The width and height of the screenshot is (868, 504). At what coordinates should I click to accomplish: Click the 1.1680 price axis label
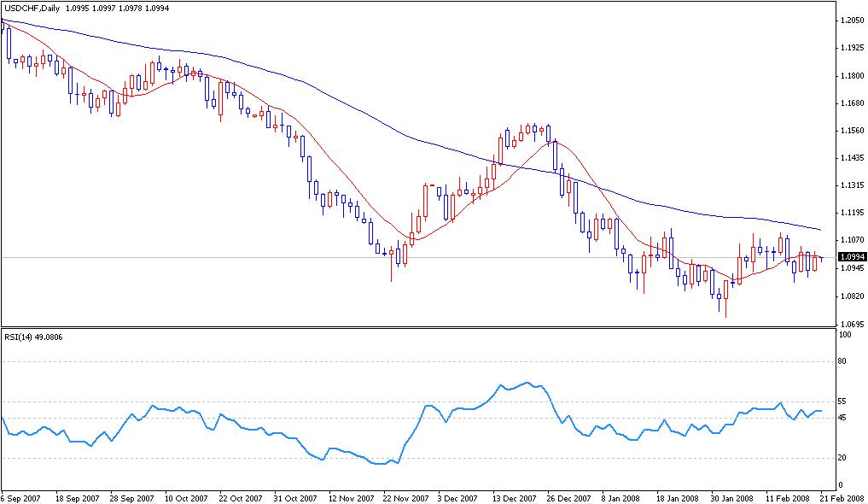pyautogui.click(x=852, y=103)
